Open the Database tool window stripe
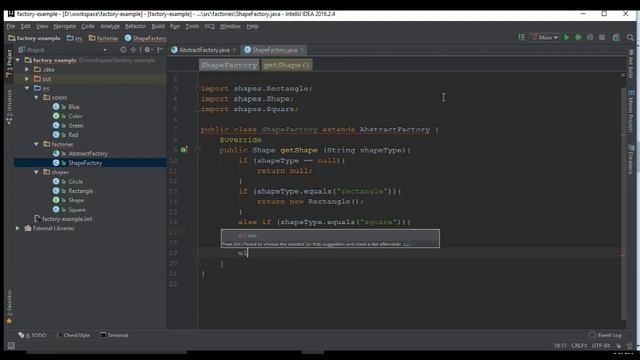 631,159
